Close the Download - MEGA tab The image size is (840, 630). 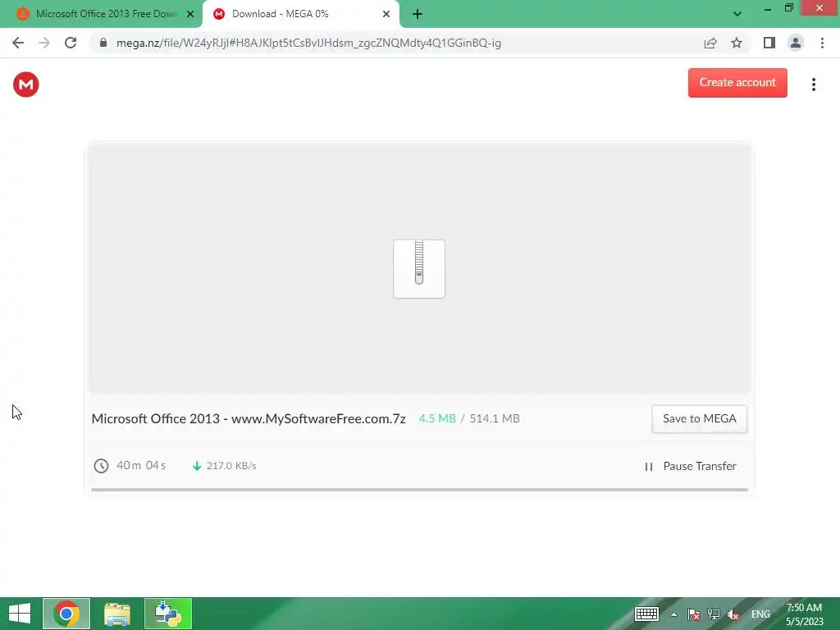click(x=386, y=14)
